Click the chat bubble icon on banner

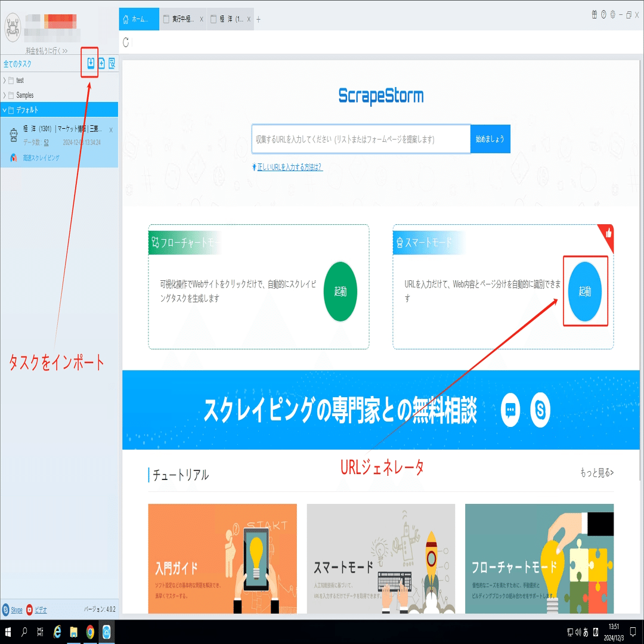(x=510, y=410)
